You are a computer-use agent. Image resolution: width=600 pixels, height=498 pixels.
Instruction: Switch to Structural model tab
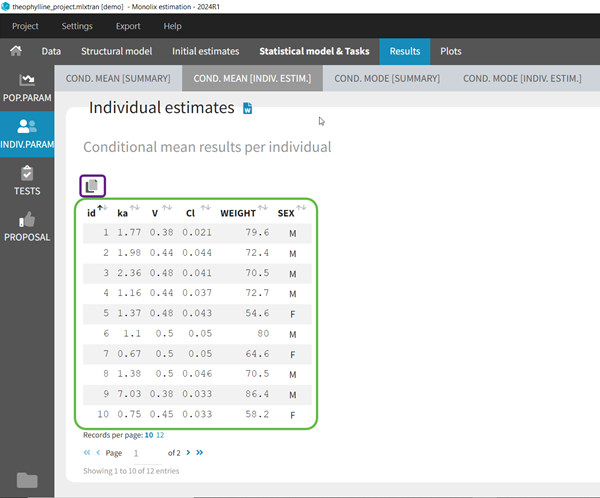click(x=116, y=51)
